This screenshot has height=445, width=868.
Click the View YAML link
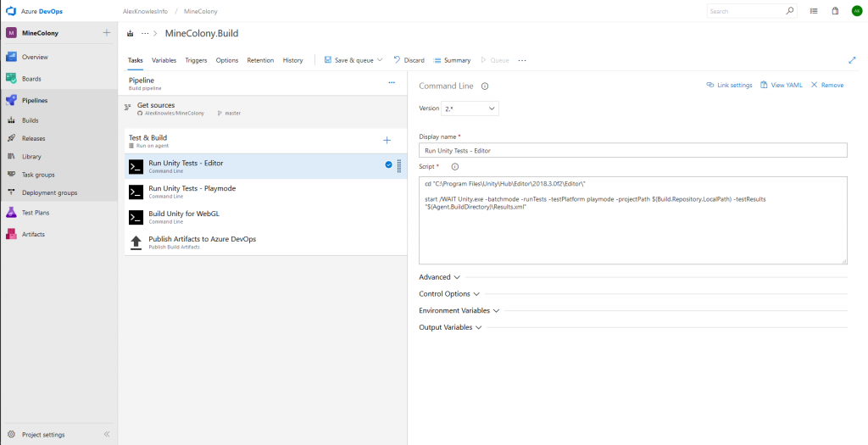(x=781, y=85)
